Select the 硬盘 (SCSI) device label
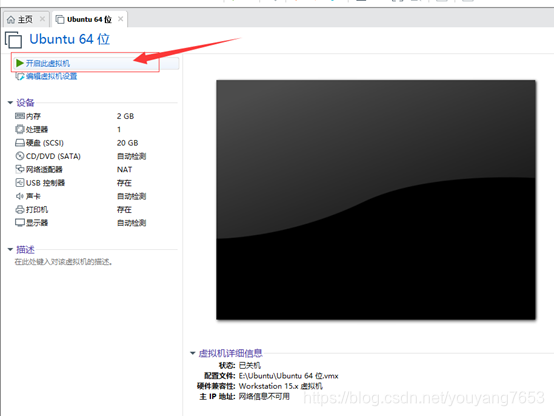 pyautogui.click(x=45, y=143)
